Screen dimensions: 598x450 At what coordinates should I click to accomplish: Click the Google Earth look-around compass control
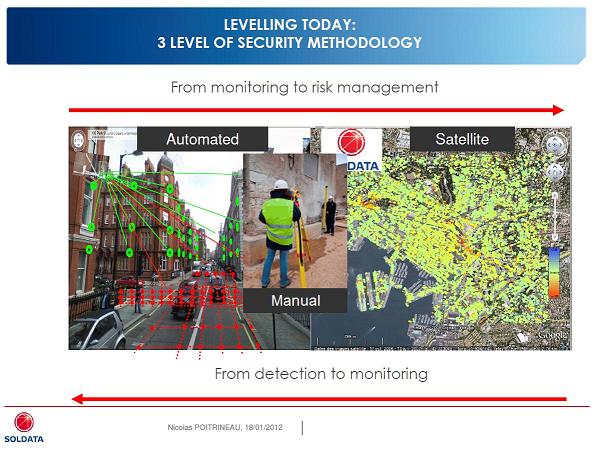click(555, 145)
